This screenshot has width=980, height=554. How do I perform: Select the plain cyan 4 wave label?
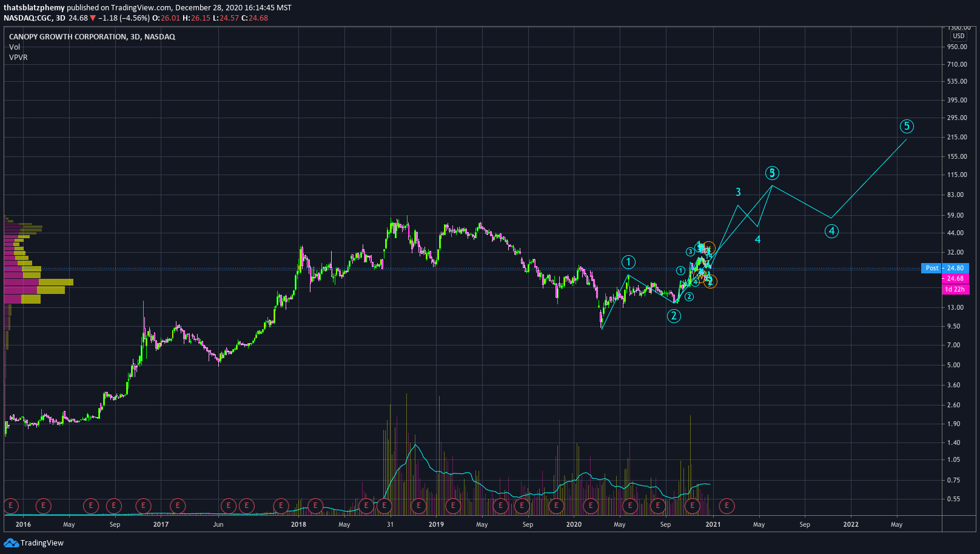point(757,239)
